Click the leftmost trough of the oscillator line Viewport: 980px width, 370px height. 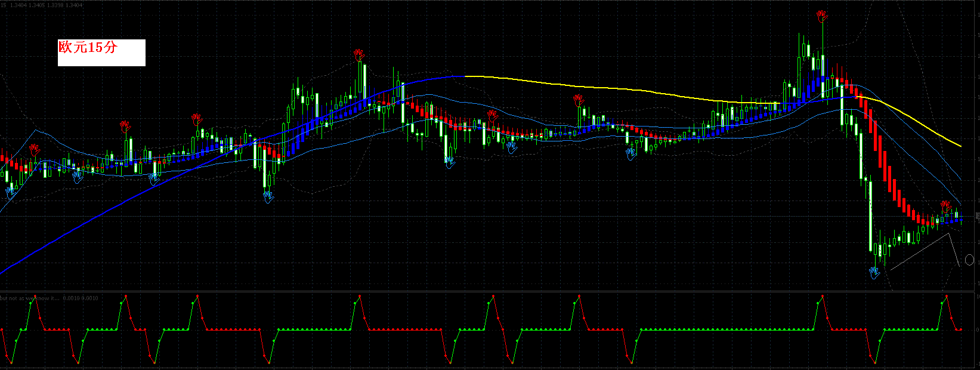point(11,362)
